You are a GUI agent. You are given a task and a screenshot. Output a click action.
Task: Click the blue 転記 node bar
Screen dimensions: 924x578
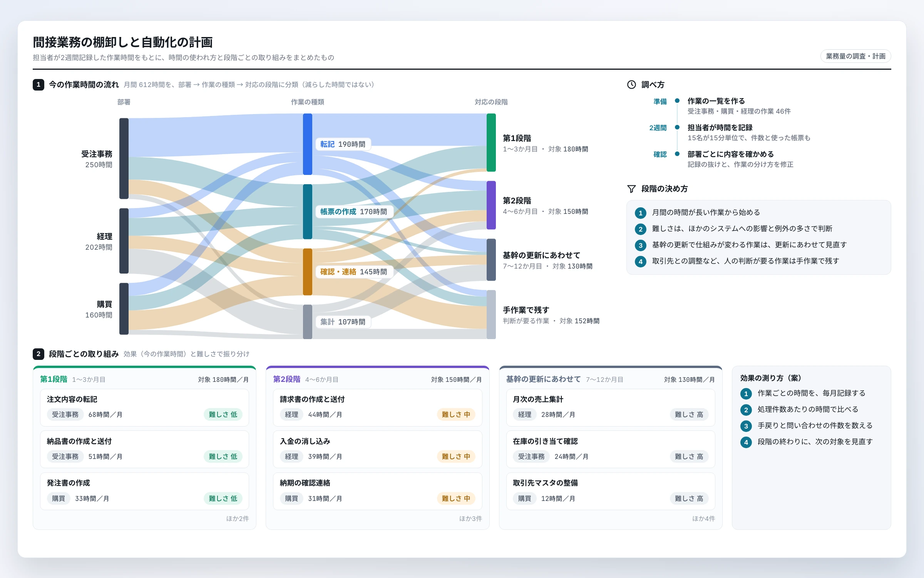tap(308, 144)
